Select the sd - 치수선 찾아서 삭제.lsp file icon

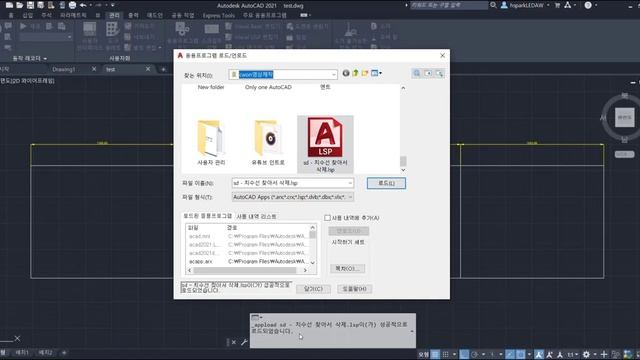[325, 137]
